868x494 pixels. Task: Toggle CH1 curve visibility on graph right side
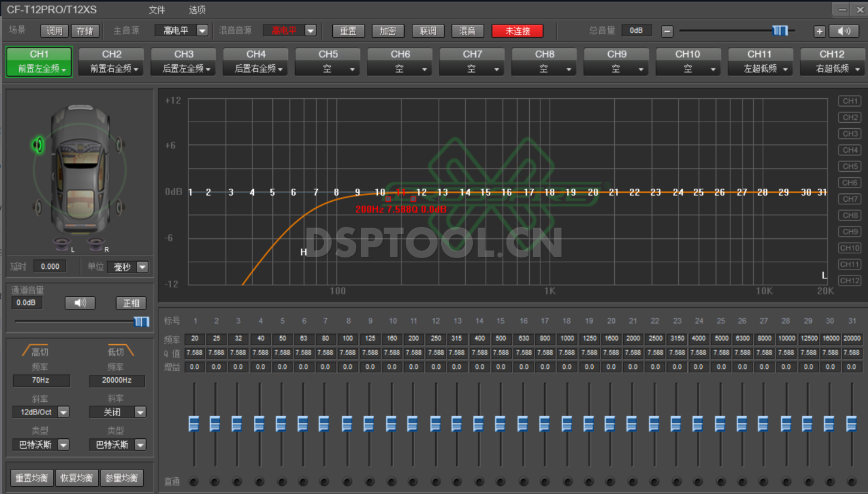point(849,101)
